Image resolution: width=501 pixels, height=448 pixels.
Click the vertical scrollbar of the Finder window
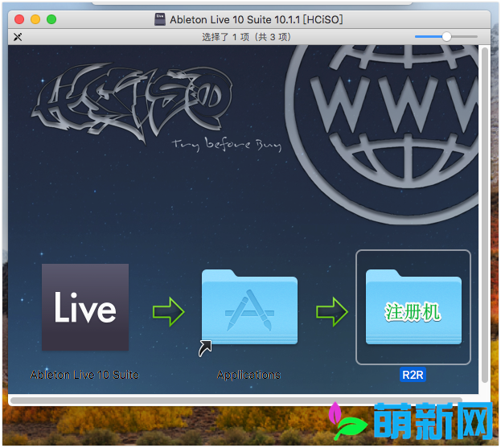(485, 215)
